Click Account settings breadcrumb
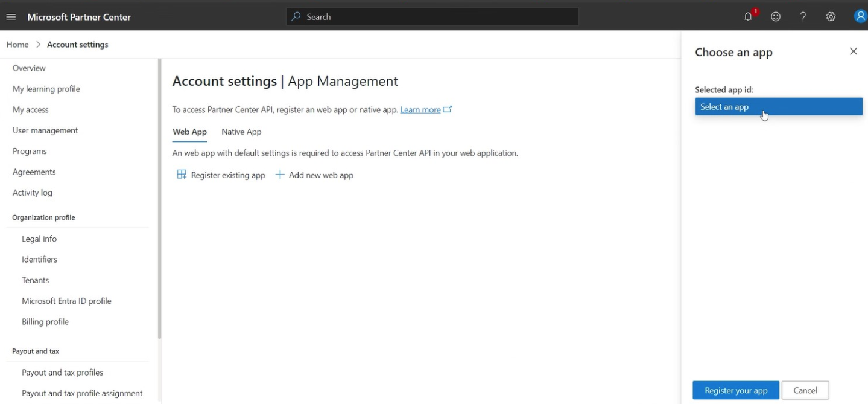Viewport: 868px width, 404px height. click(78, 45)
